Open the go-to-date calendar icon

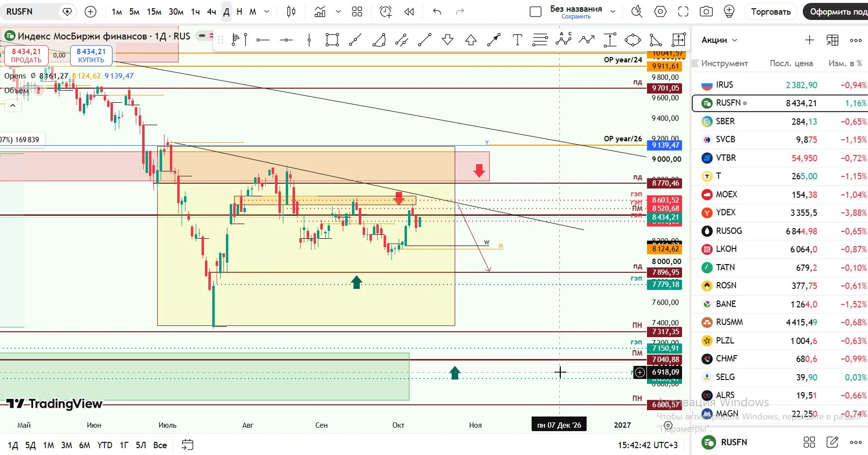187,445
